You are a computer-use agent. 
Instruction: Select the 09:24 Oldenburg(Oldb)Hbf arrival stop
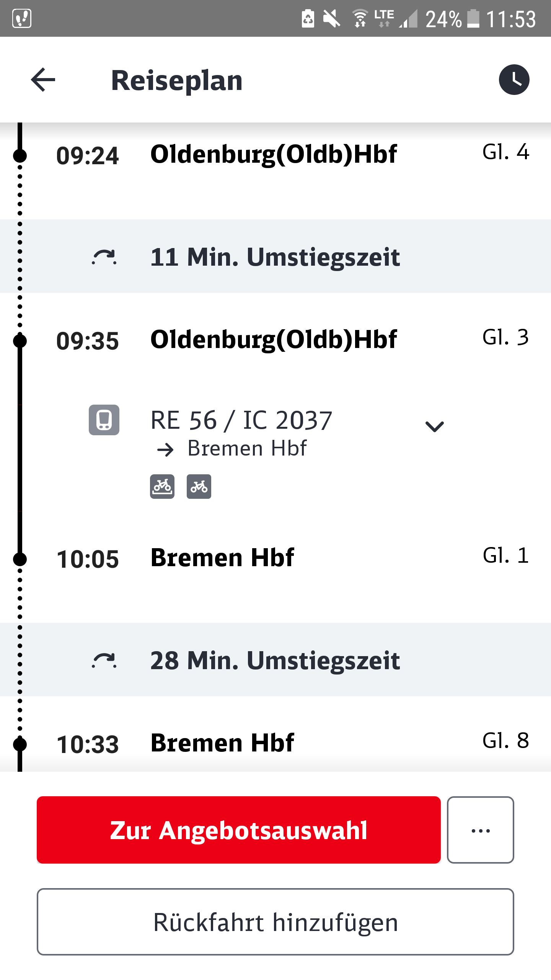point(274,154)
